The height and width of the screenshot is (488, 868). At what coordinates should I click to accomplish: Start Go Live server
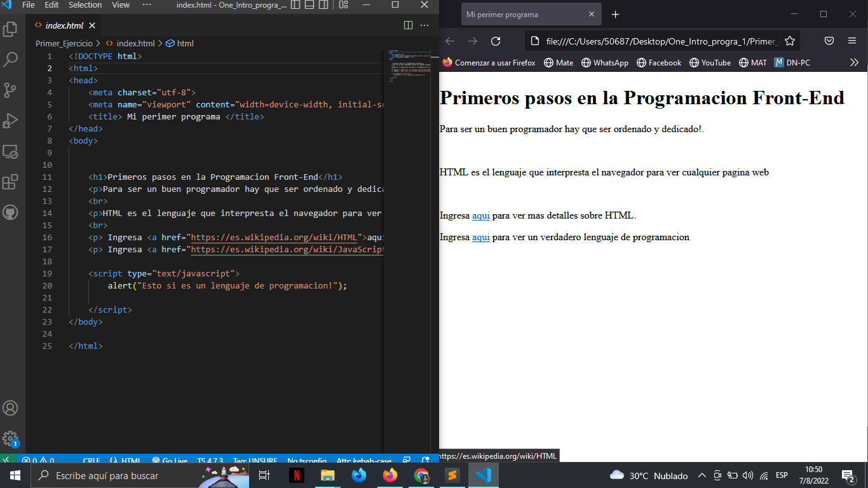coord(170,461)
